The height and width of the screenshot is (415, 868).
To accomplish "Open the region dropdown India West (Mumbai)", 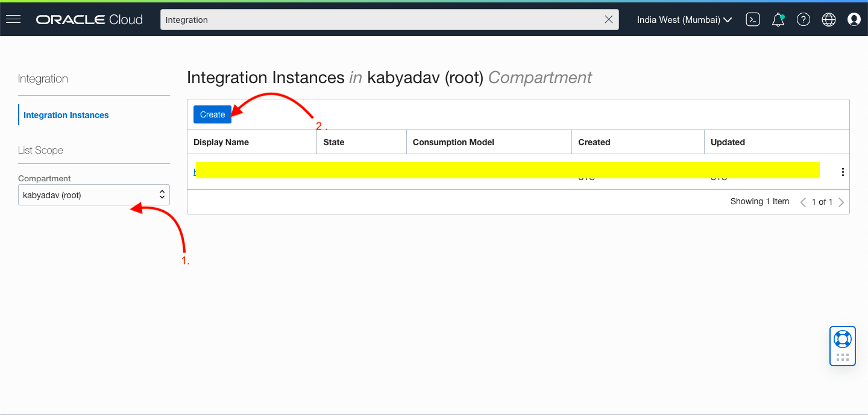I will point(684,19).
